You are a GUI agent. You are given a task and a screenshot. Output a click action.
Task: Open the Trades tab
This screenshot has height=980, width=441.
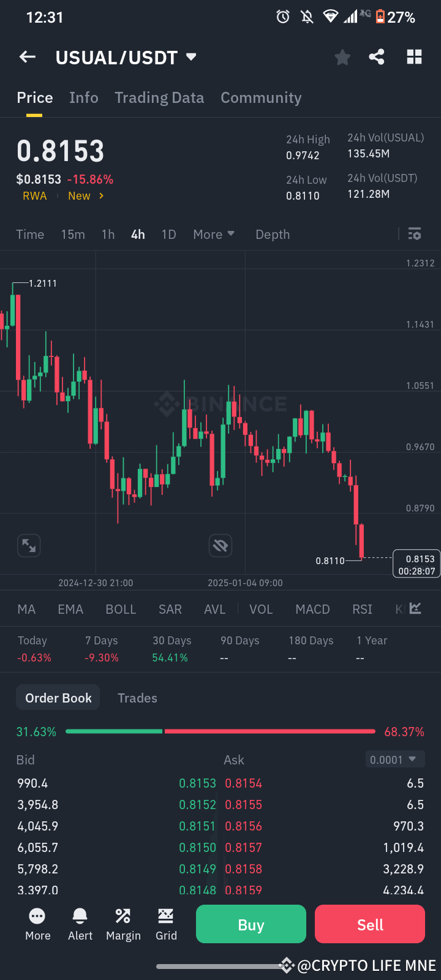(x=137, y=698)
